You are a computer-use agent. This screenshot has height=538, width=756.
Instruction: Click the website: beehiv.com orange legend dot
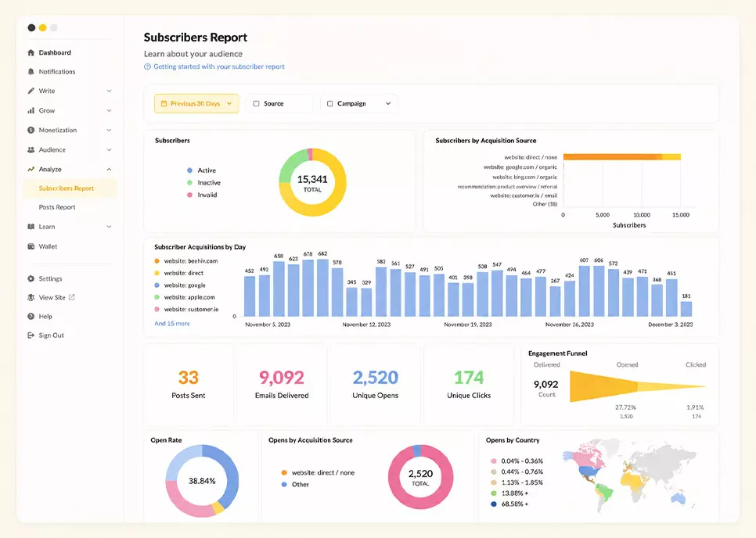(157, 261)
